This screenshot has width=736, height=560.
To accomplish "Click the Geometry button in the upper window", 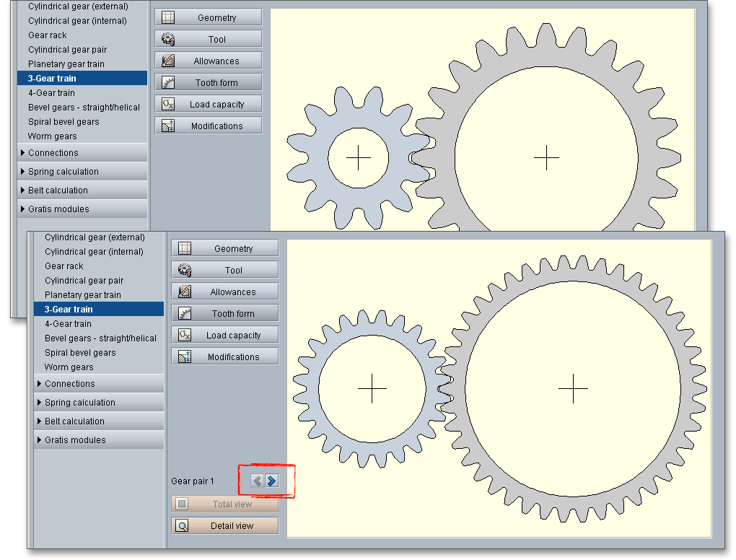I will click(x=208, y=18).
